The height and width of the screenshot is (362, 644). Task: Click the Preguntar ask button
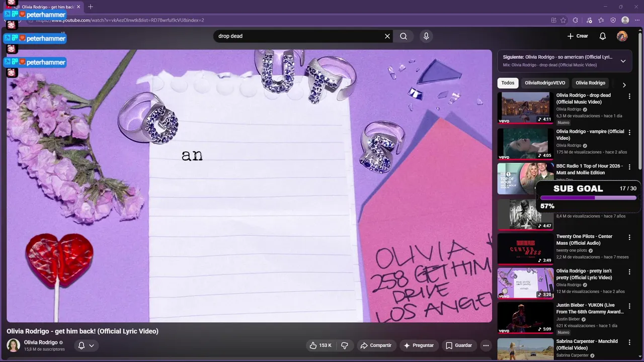(x=419, y=345)
